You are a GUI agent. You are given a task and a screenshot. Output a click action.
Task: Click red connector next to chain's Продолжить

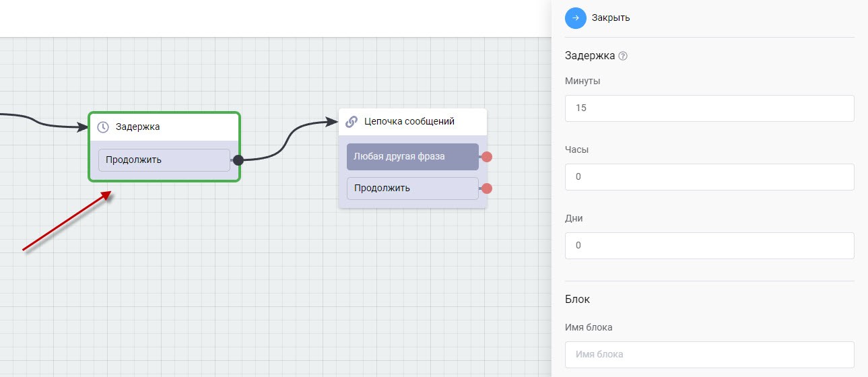487,188
